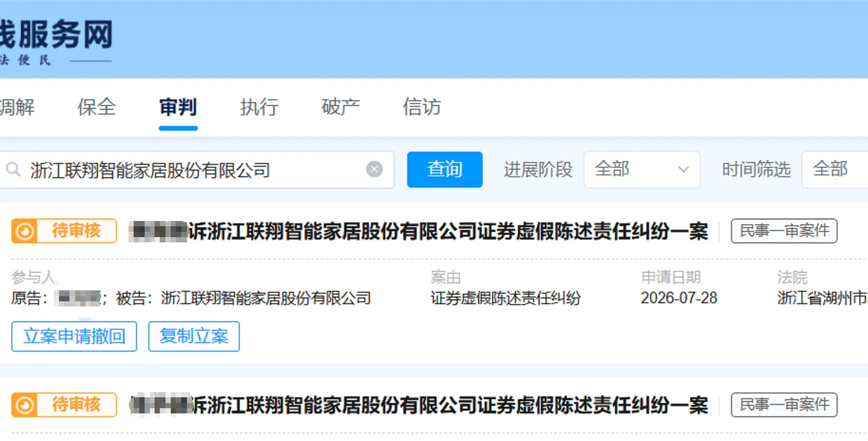Screen dimensions: 868x441
Task: Click second case's 民事一审案件 tag
Action: 784,405
